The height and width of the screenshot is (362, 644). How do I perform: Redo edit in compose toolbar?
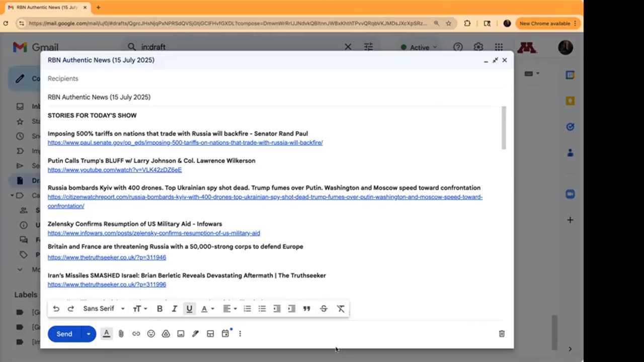coord(71,309)
